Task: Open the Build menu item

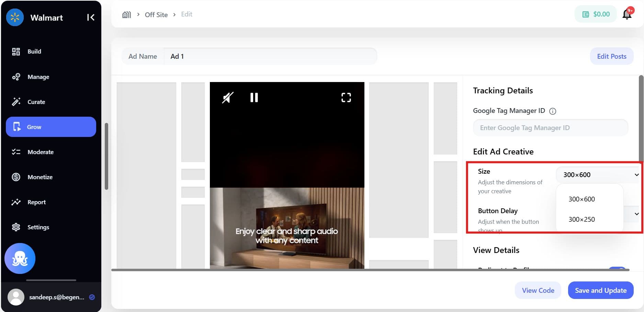Action: click(51, 51)
